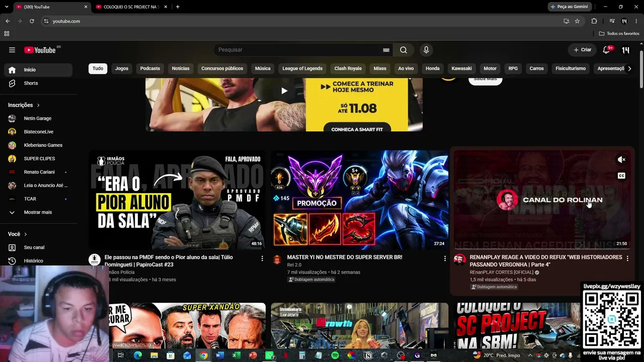This screenshot has height=362, width=644.
Task: Open more options for RenanPlay video
Action: [627, 258]
